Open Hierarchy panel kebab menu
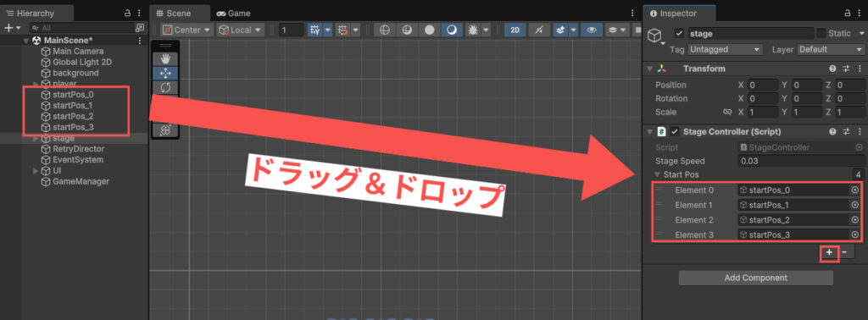This screenshot has width=868, height=320. (x=138, y=14)
